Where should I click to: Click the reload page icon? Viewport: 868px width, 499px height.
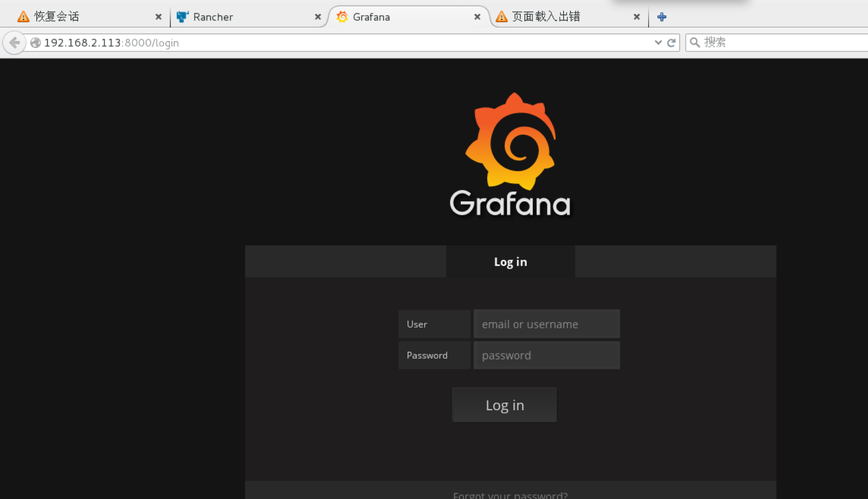[x=671, y=43]
